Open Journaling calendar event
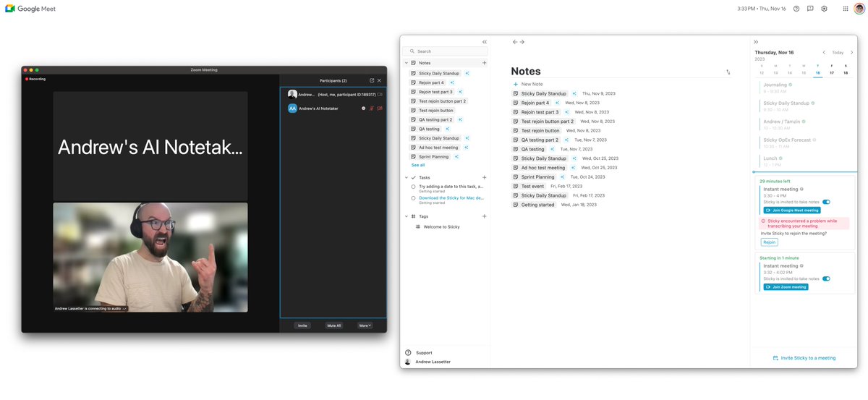Screen dimensions: 868x400 click(778, 88)
